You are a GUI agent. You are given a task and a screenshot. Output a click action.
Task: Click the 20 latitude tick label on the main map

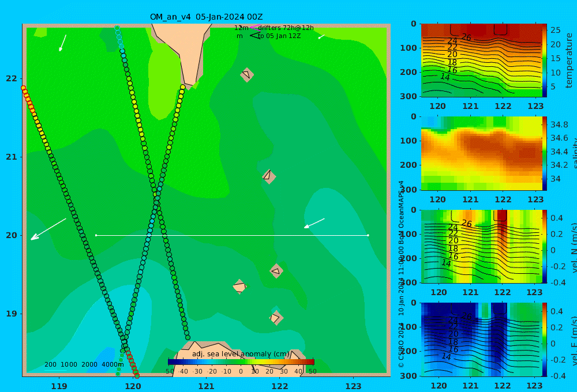coord(12,235)
